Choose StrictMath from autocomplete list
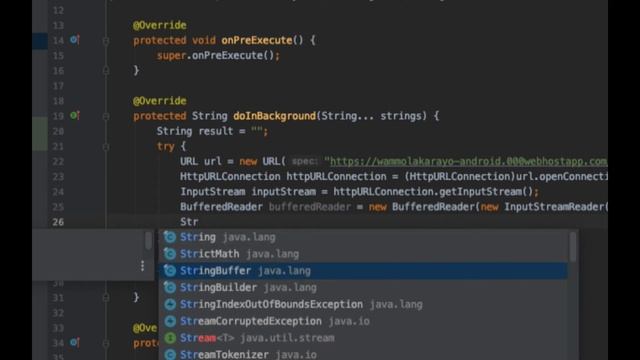This screenshot has width=640, height=360. tap(363, 254)
